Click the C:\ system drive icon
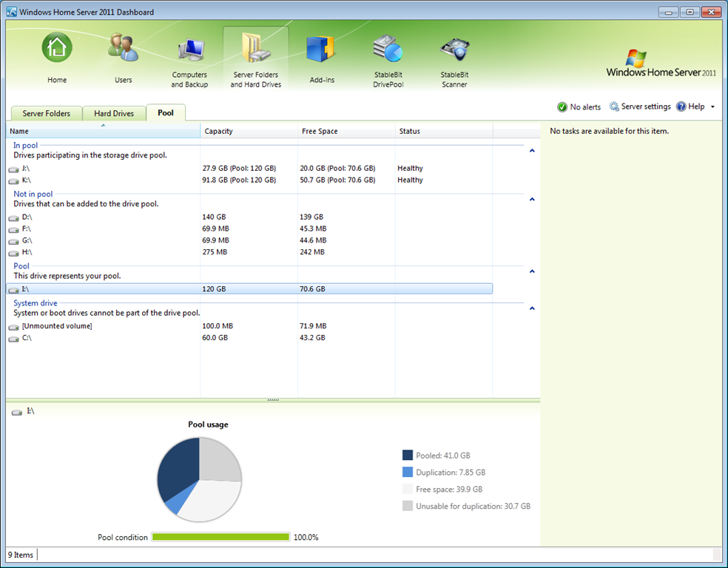This screenshot has height=568, width=728. (x=14, y=338)
